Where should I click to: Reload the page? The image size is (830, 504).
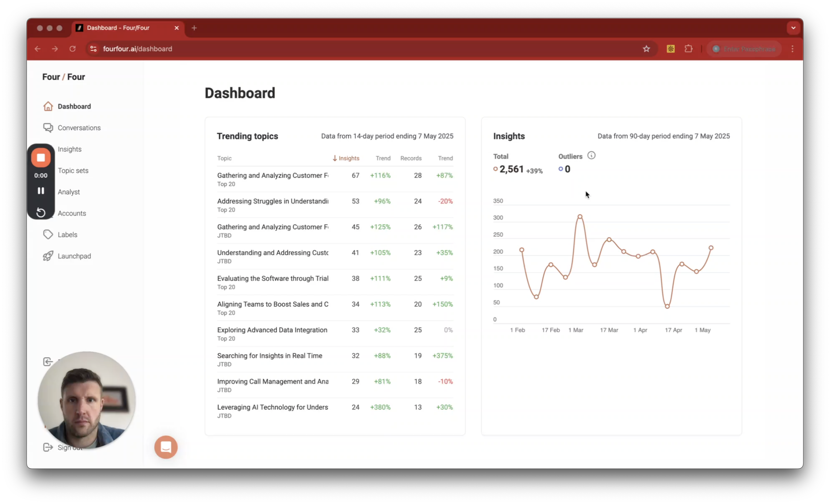[72, 49]
